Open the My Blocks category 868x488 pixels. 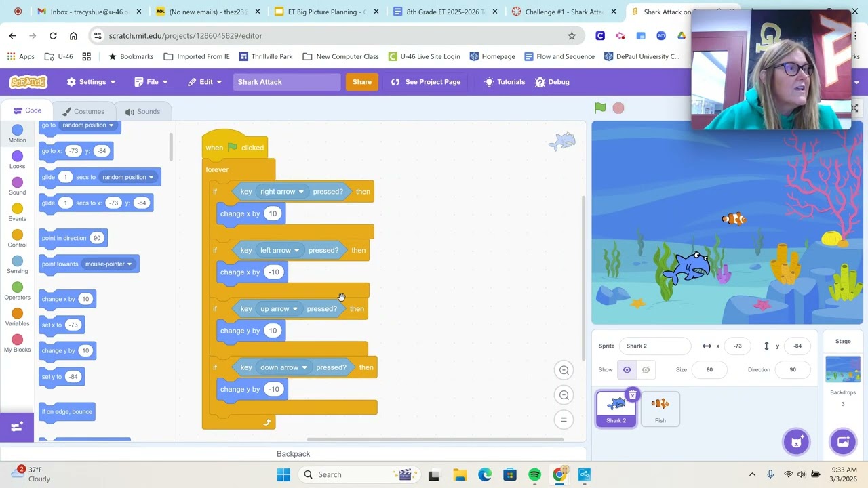pos(18,344)
